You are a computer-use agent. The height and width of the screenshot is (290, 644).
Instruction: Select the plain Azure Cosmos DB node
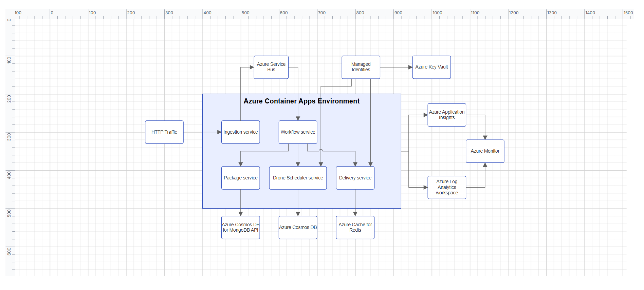(298, 227)
